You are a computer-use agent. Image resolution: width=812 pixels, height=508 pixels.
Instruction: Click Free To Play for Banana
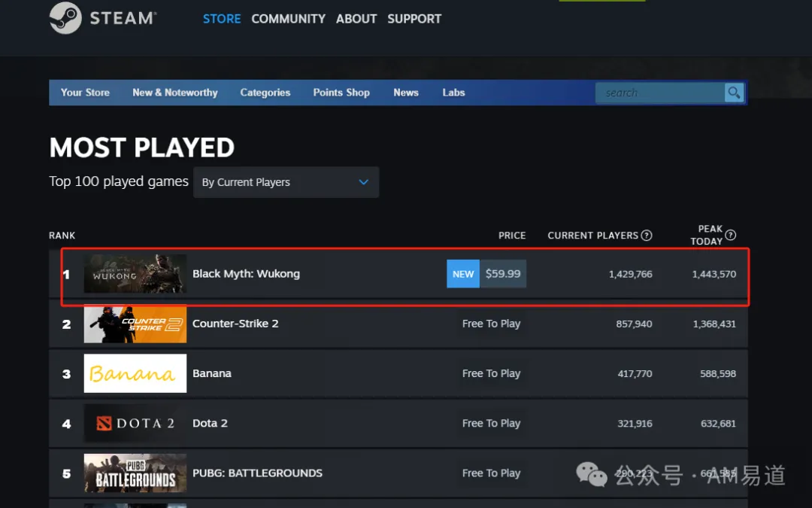point(492,373)
